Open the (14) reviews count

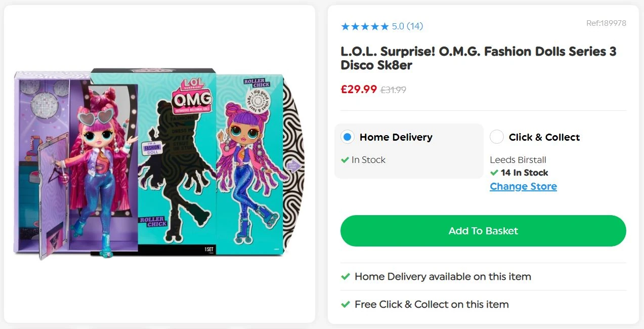click(415, 26)
